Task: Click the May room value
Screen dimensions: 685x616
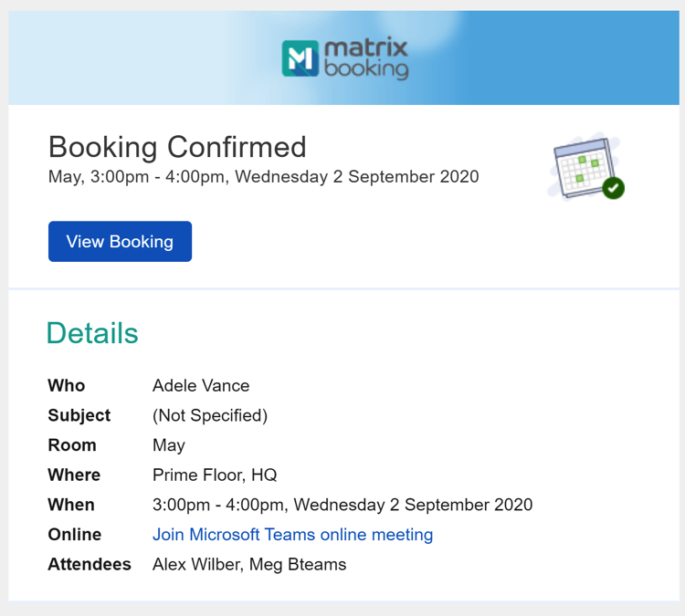Action: (169, 445)
